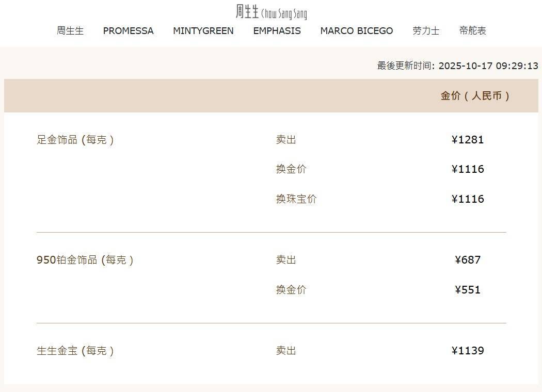Open the EMPHASIS navigation link
542x392 pixels.
pyautogui.click(x=277, y=30)
